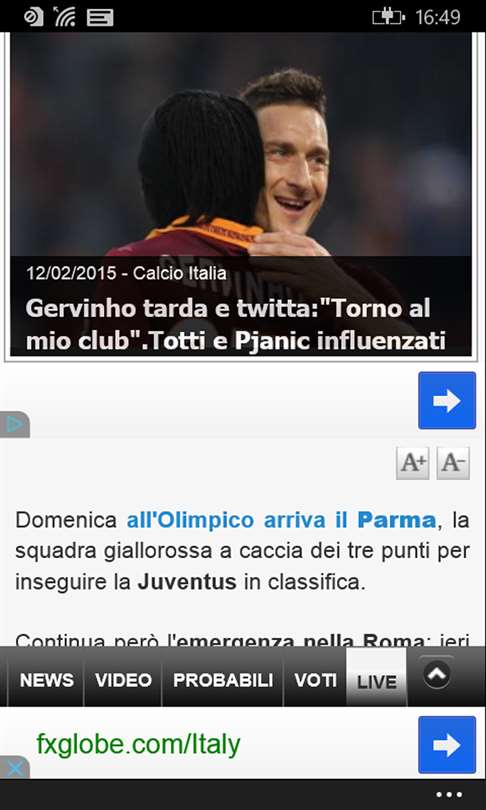
Task: Increase article font size with A+
Action: [x=413, y=463]
